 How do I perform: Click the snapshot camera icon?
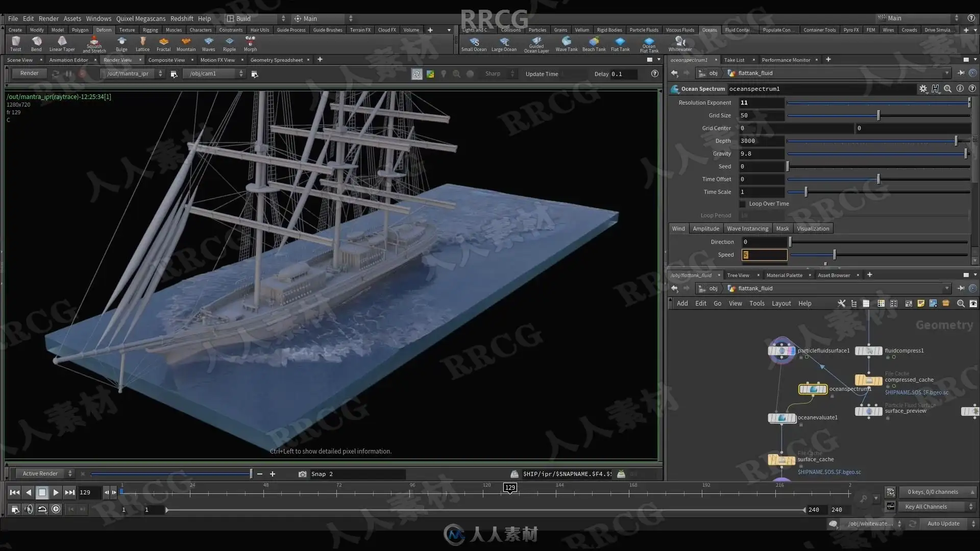click(x=302, y=474)
